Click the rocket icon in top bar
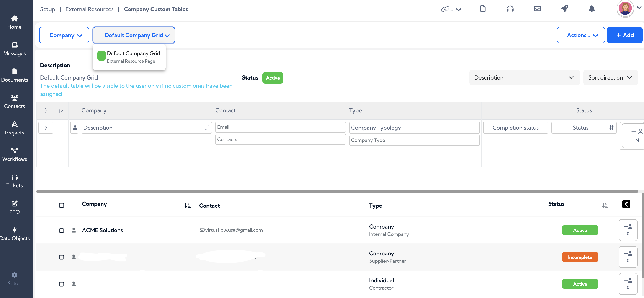 (x=564, y=9)
